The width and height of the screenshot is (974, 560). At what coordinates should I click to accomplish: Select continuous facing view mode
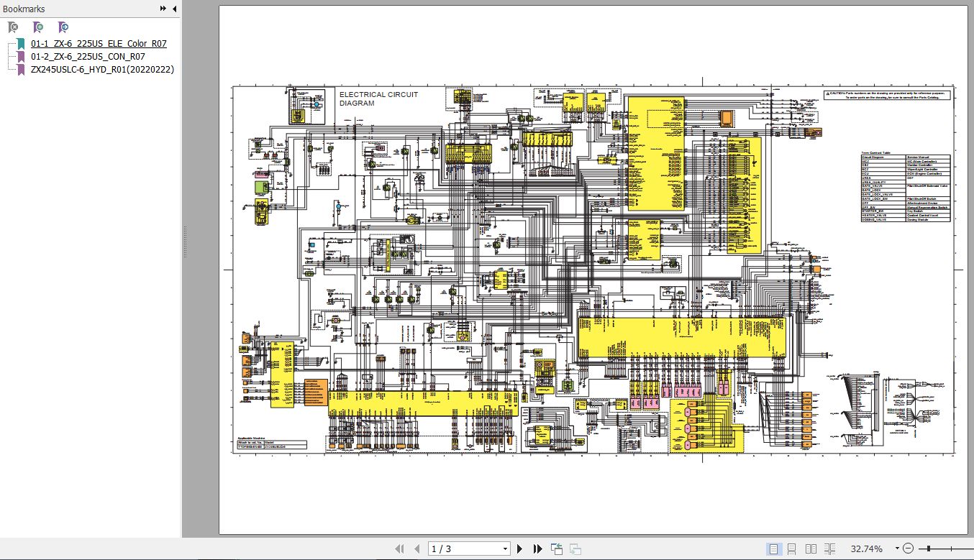pyautogui.click(x=830, y=548)
